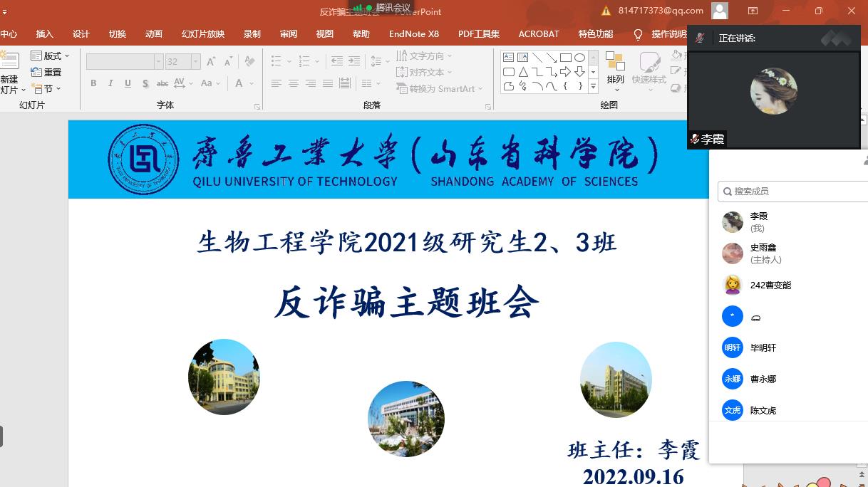
Task: Click the increase font size icon
Action: tap(211, 62)
